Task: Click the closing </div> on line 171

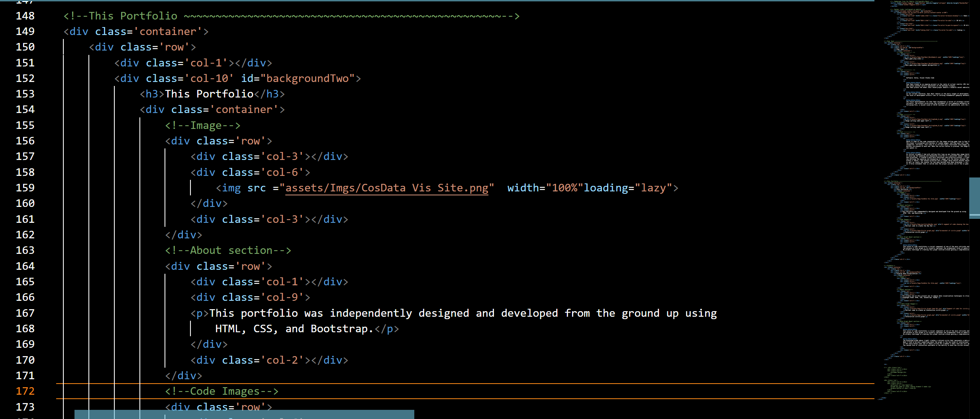Action: [184, 376]
